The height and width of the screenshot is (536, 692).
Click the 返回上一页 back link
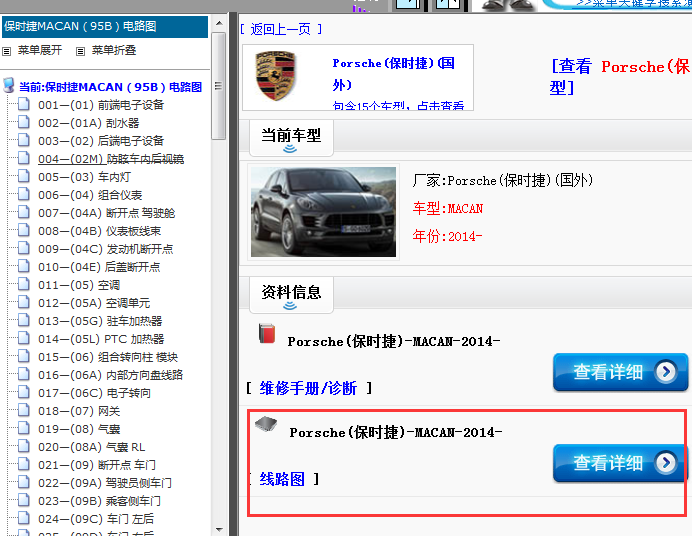(x=281, y=29)
